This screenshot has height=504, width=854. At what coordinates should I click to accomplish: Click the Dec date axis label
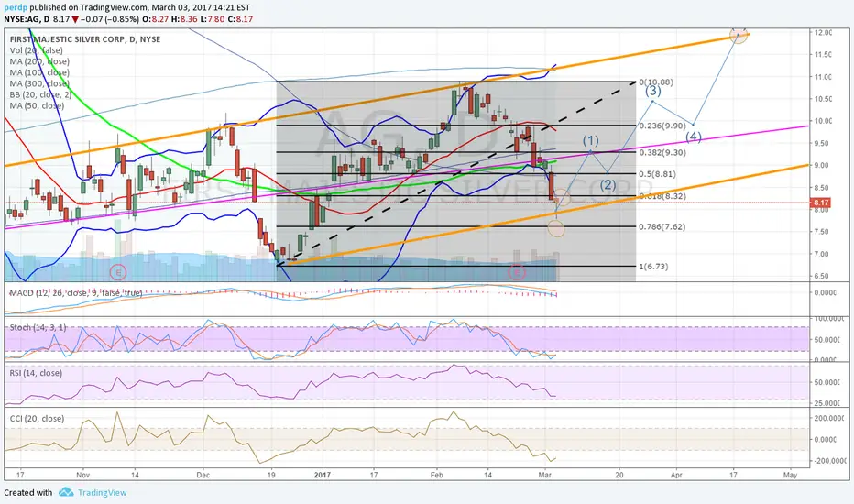(x=203, y=475)
